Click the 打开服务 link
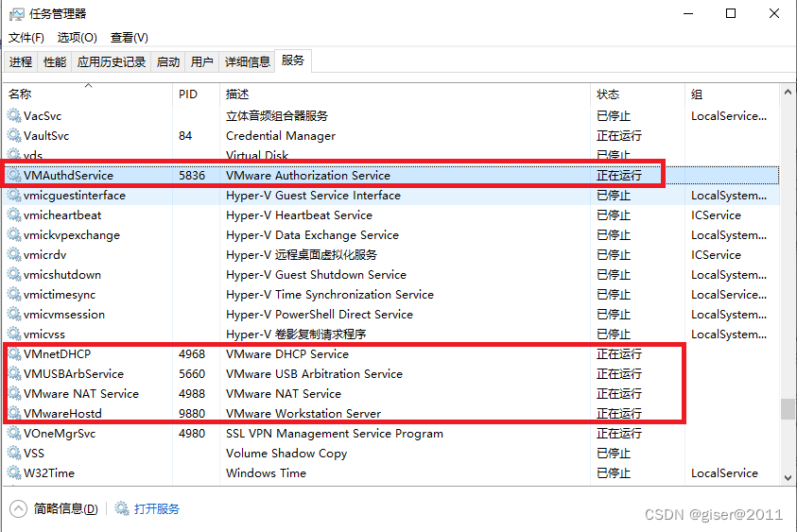The height and width of the screenshot is (532, 797). [157, 508]
